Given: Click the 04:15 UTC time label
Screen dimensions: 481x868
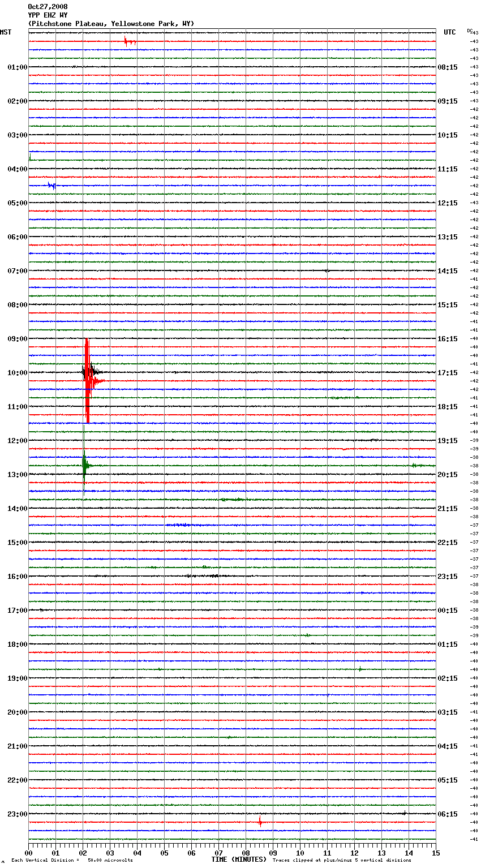Looking at the screenshot, I should (448, 746).
